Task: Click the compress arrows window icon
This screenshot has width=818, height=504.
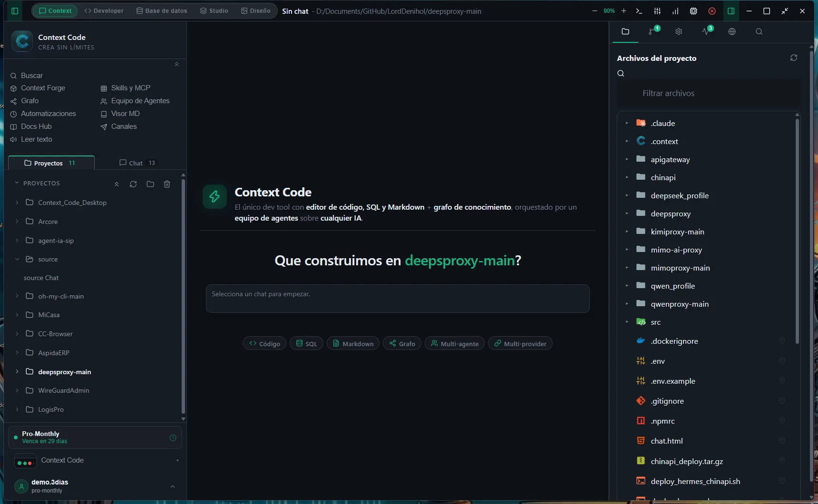Action: tap(785, 11)
